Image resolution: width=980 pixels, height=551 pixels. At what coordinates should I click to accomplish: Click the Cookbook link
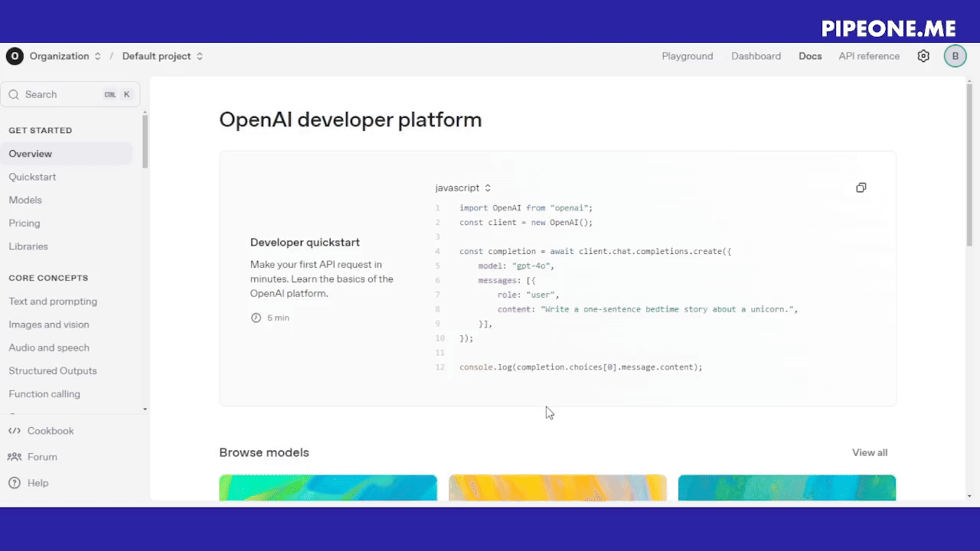(51, 431)
